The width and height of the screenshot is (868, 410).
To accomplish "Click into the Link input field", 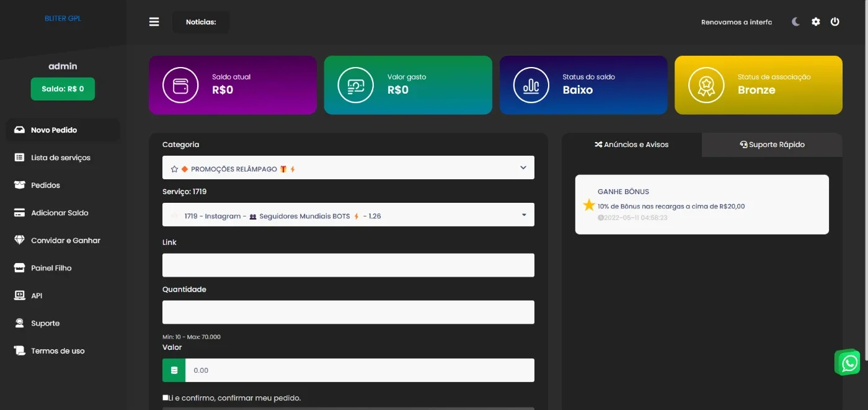I will 348,265.
